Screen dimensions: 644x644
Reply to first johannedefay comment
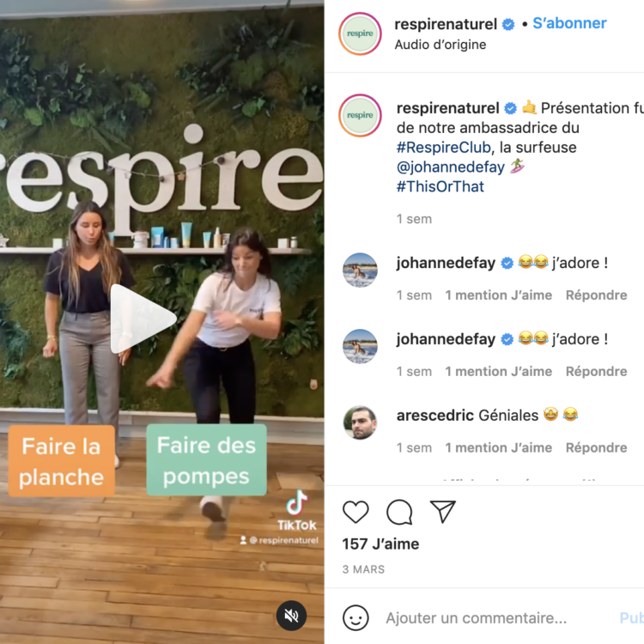point(597,295)
